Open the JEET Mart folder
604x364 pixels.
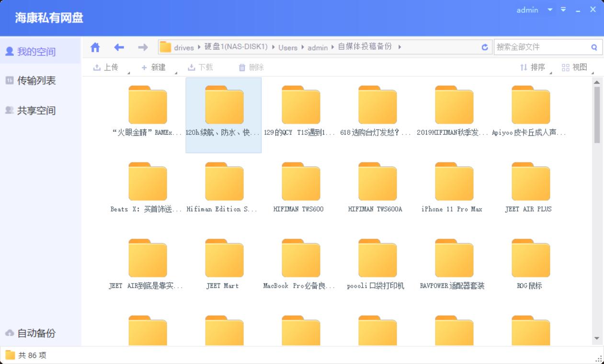pyautogui.click(x=224, y=258)
